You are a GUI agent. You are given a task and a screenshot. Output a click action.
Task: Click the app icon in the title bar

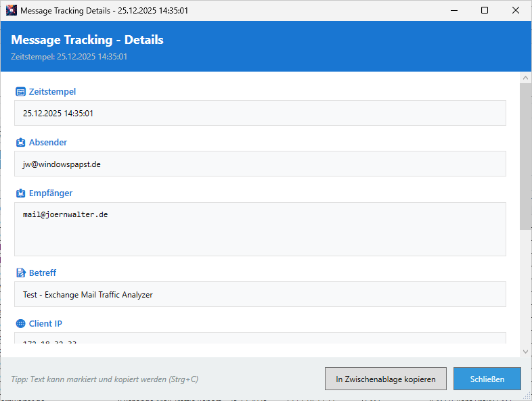11,10
